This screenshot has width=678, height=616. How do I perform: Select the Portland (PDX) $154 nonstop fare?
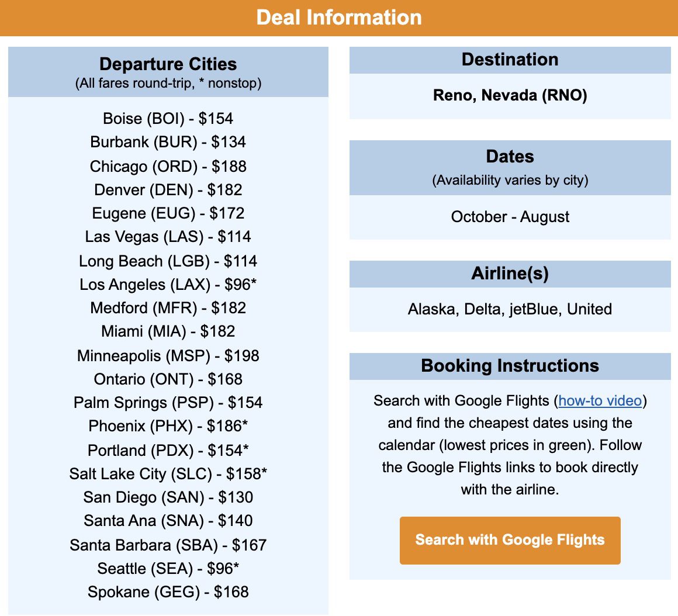coord(168,450)
